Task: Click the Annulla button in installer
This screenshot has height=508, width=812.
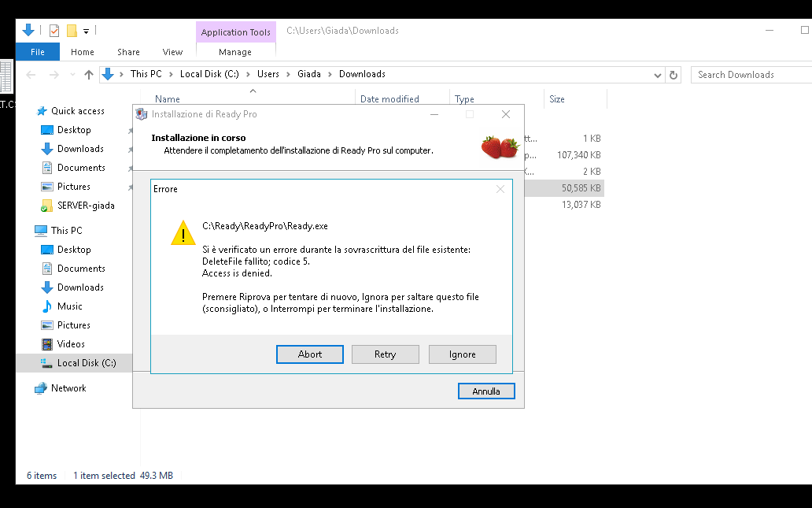Action: point(486,391)
